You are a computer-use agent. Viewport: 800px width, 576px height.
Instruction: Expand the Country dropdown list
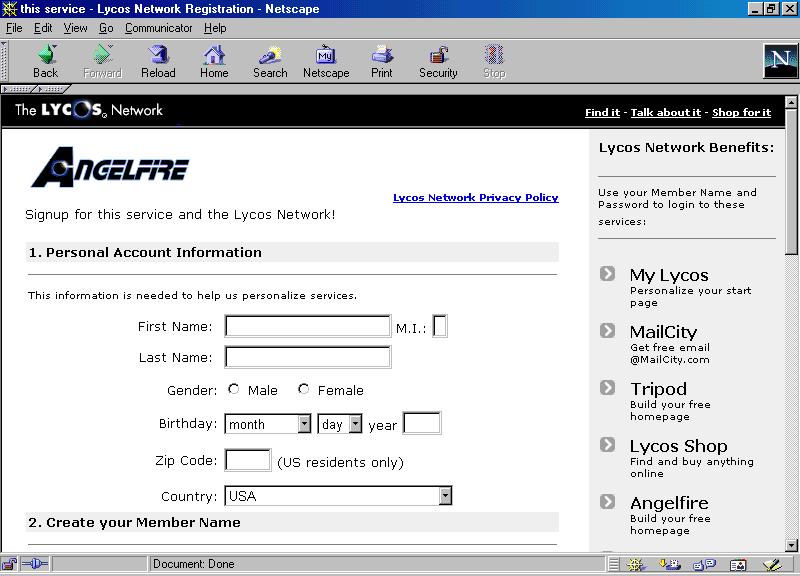(x=445, y=496)
